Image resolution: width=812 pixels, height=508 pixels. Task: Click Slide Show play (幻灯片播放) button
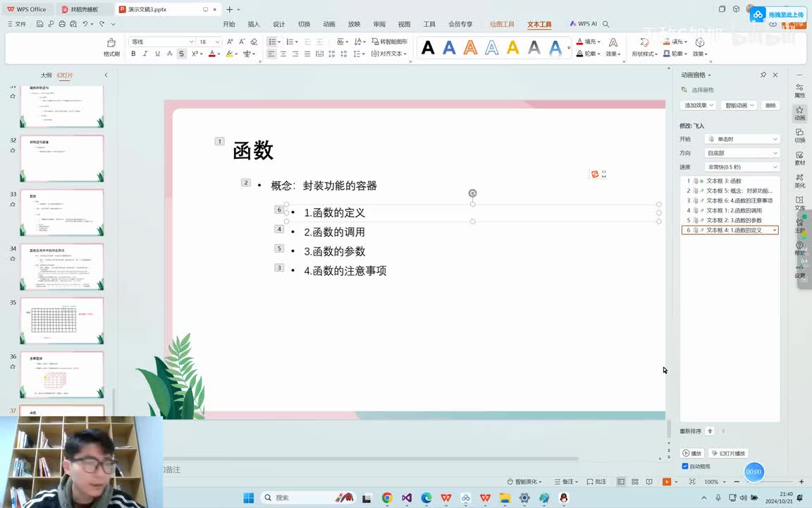coord(728,453)
